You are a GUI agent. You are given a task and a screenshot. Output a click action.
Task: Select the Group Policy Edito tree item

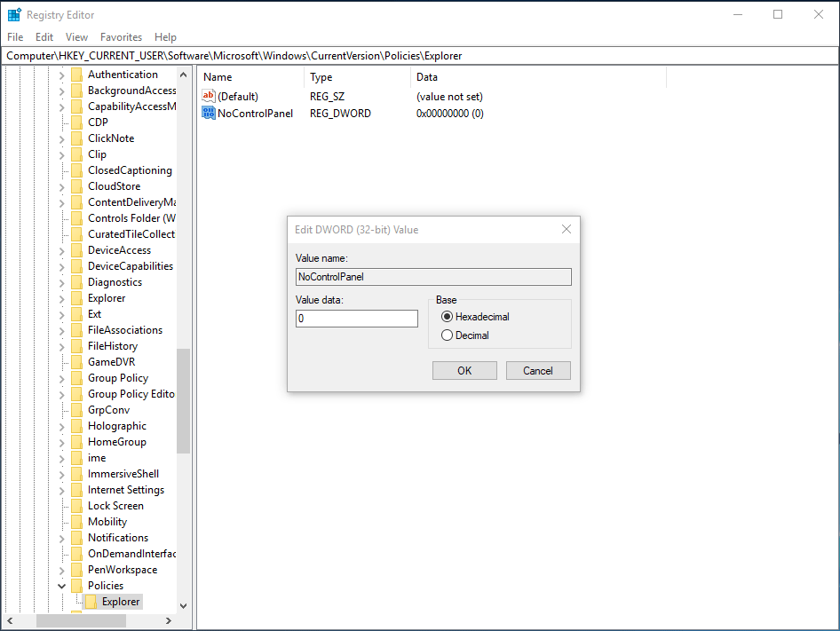(x=131, y=394)
